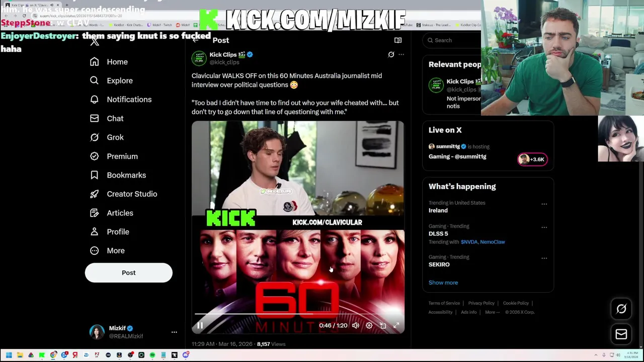This screenshot has height=362, width=644.
Task: Open video settings gear
Action: [369, 326]
